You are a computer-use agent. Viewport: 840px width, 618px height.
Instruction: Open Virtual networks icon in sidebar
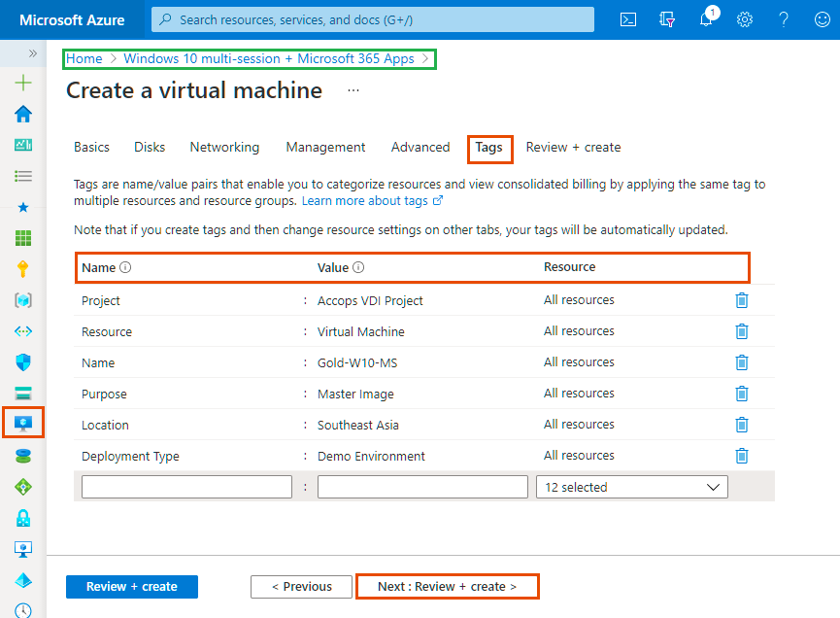(x=23, y=331)
